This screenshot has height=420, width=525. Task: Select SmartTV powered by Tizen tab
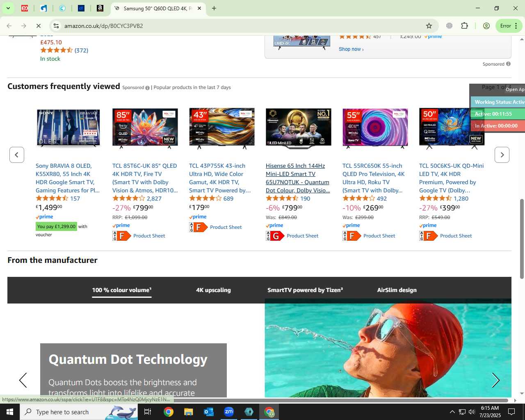point(305,290)
